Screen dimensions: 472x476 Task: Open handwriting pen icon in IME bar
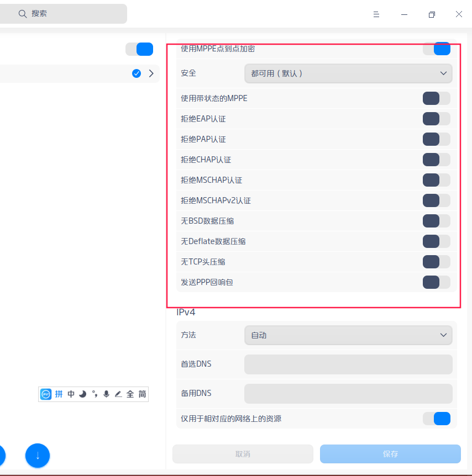pos(118,394)
